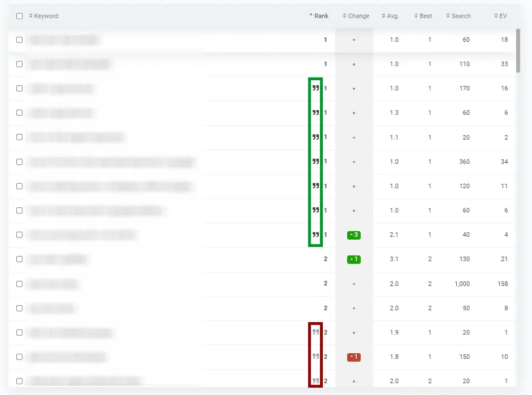Check the box of the 130-search row

click(x=20, y=259)
